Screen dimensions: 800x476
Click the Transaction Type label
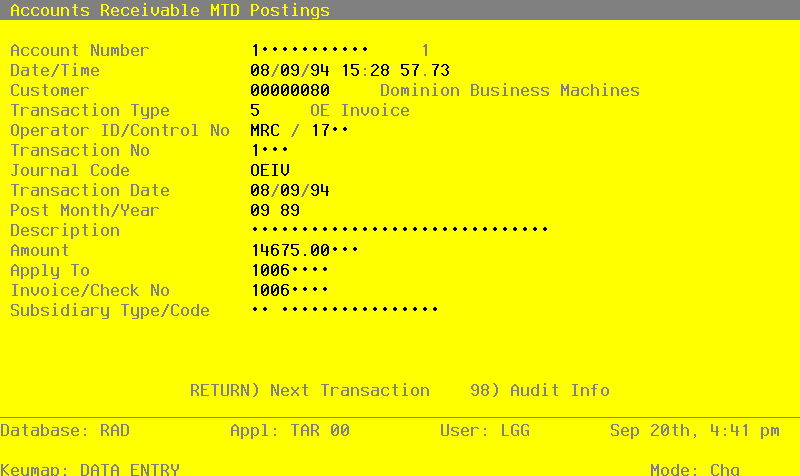(x=90, y=110)
